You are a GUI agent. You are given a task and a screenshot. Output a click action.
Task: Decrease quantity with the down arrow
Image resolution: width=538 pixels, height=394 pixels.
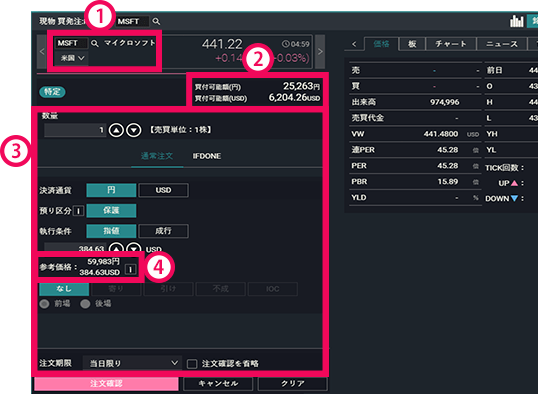tap(134, 130)
